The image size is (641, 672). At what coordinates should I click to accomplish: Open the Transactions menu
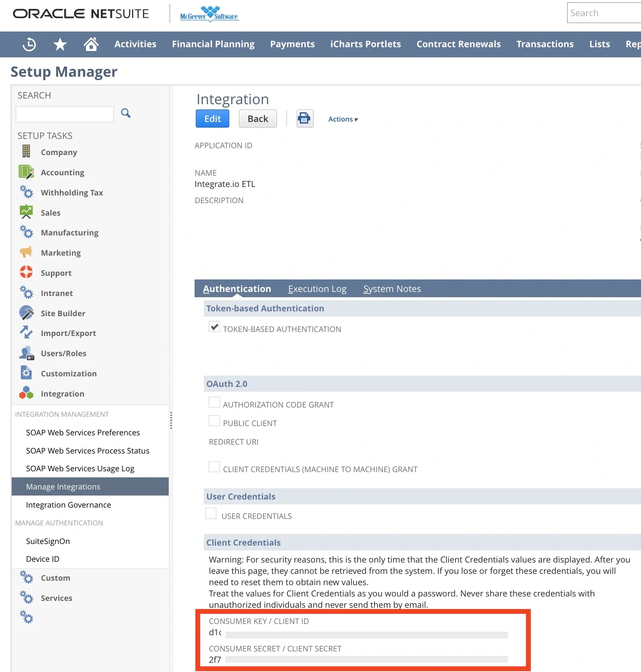(545, 44)
